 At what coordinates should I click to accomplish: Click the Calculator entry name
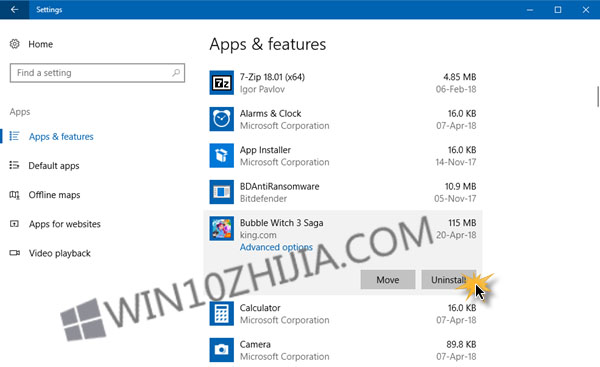260,308
